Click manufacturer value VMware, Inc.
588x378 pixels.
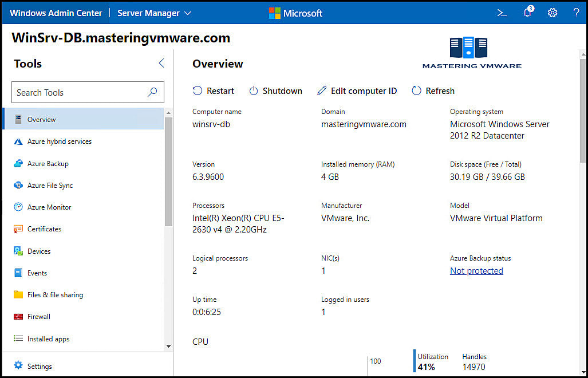pyautogui.click(x=345, y=218)
